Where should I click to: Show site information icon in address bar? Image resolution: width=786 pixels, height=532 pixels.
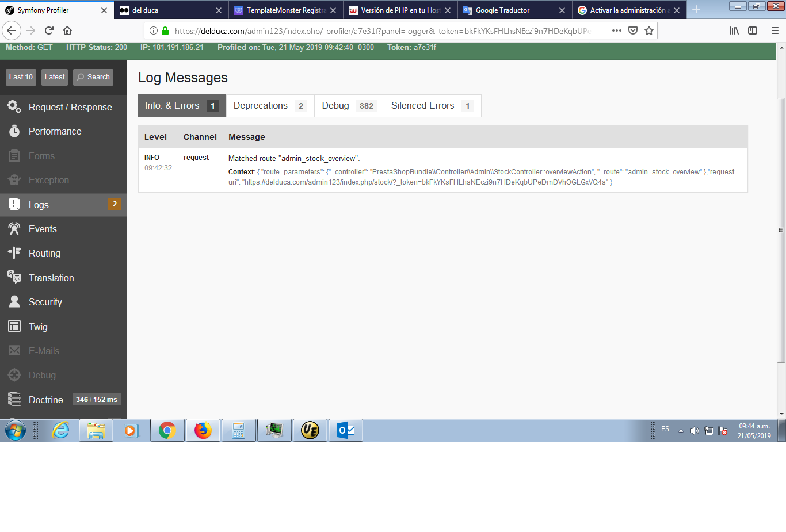(x=154, y=30)
